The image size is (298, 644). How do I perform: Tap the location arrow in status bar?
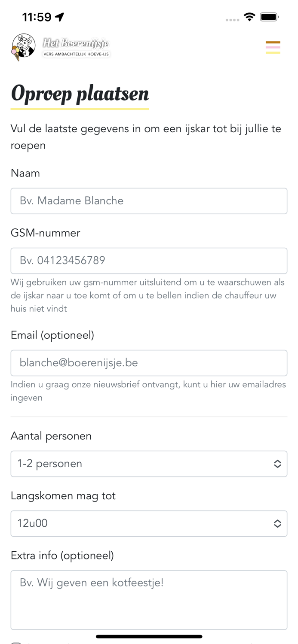[x=60, y=17]
